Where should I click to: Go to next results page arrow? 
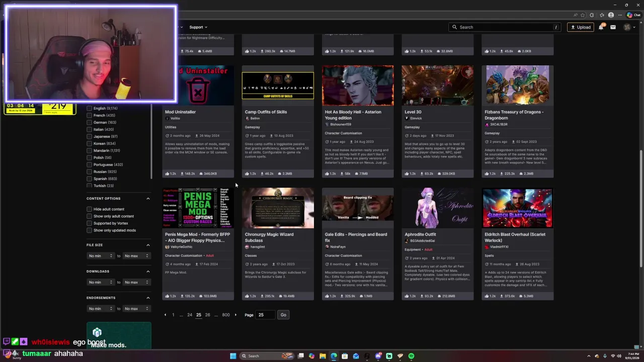[x=235, y=315]
